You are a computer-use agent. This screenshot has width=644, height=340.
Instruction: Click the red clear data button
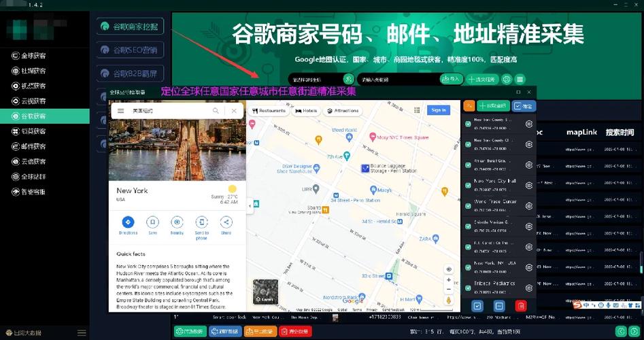(295, 331)
